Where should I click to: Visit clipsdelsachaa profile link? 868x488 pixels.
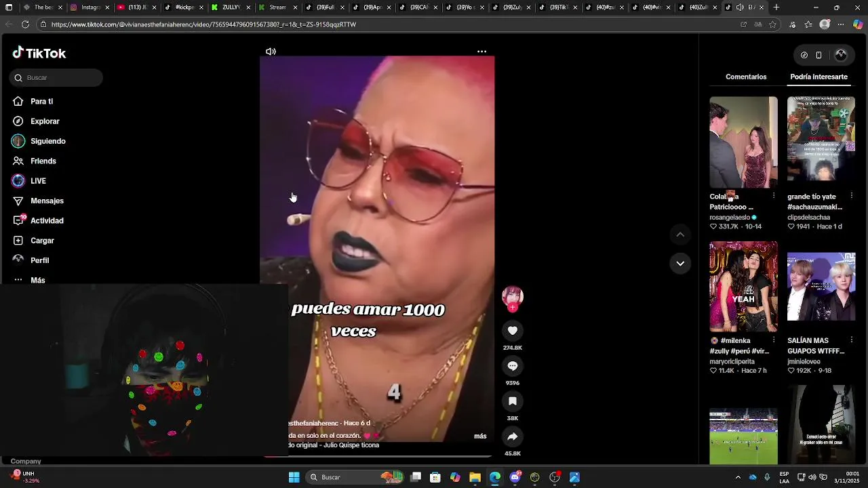point(808,218)
